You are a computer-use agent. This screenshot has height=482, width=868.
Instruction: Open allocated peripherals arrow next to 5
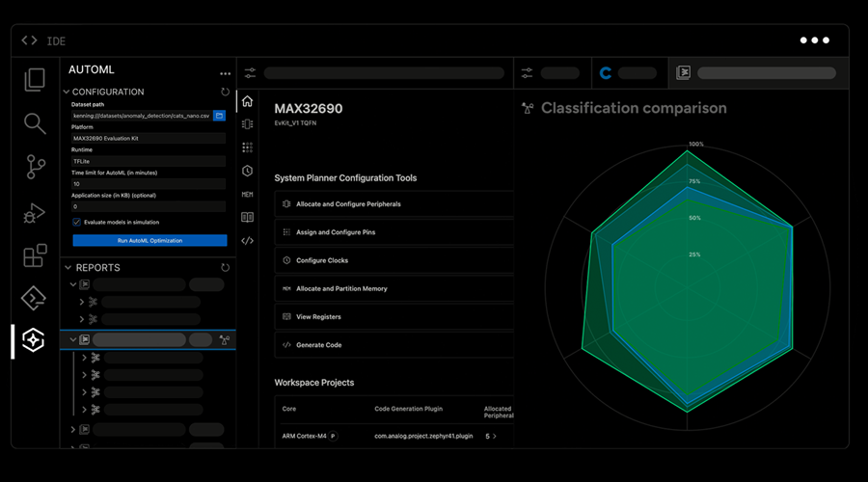(495, 436)
